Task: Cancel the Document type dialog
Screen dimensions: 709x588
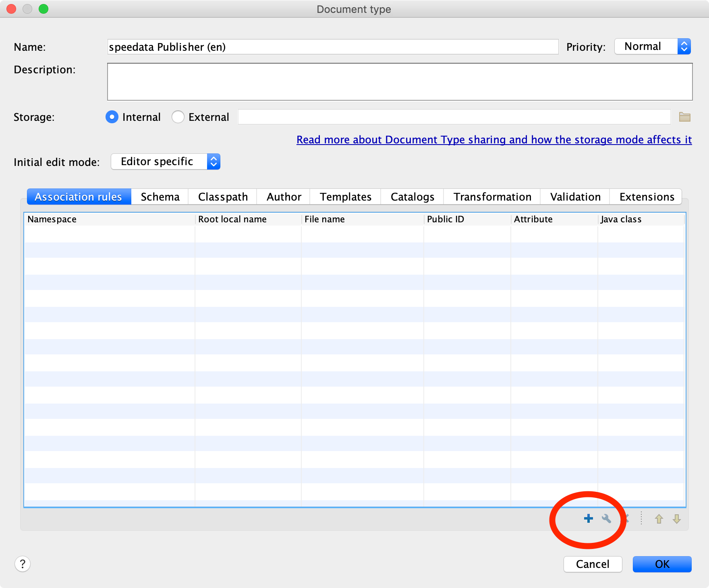Action: tap(593, 564)
